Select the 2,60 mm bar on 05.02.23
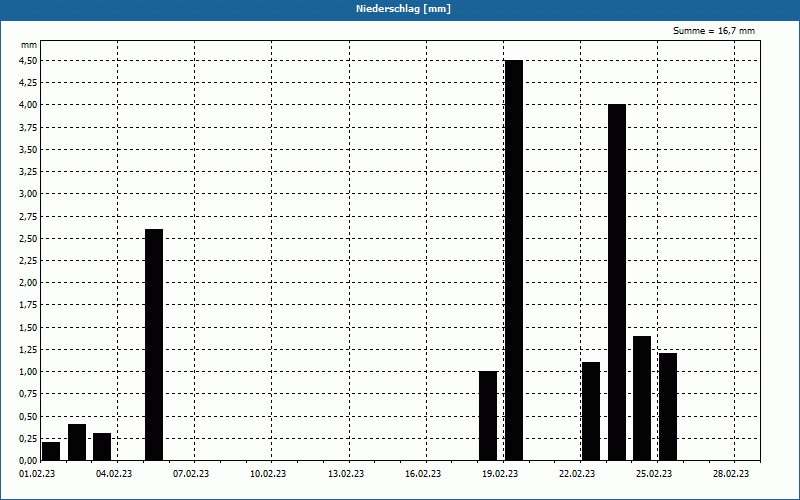Image resolution: width=800 pixels, height=500 pixels. coord(154,344)
